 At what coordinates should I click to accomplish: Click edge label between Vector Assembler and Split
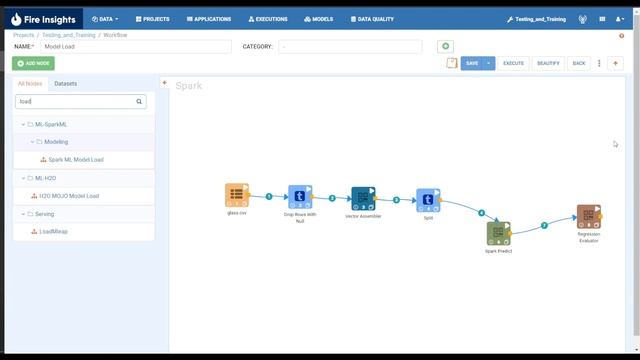(x=396, y=200)
